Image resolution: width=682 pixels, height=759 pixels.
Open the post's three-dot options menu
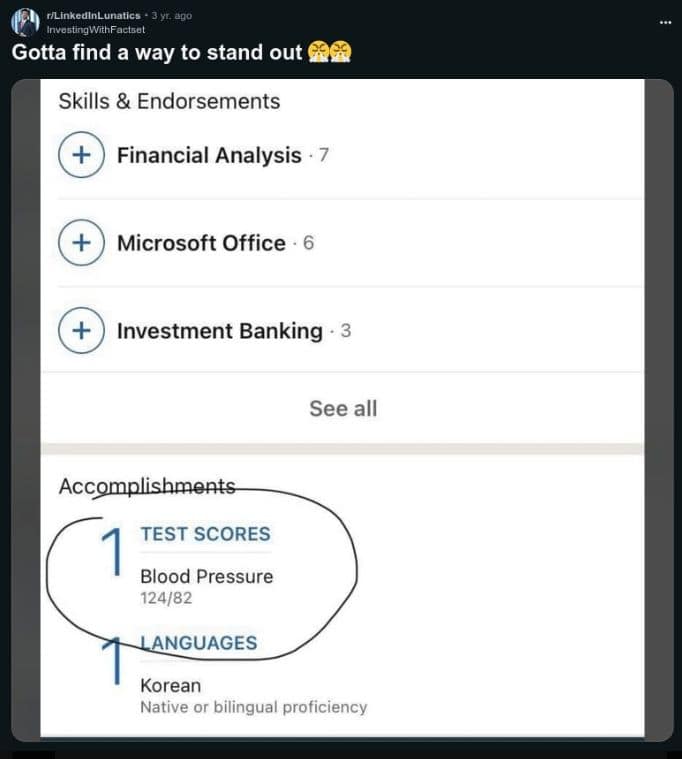click(x=666, y=21)
